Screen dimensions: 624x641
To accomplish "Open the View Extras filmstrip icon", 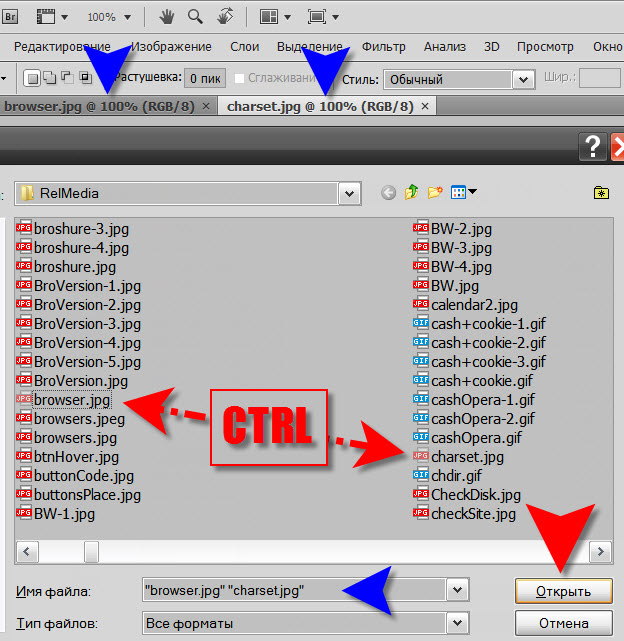I will [x=46, y=17].
